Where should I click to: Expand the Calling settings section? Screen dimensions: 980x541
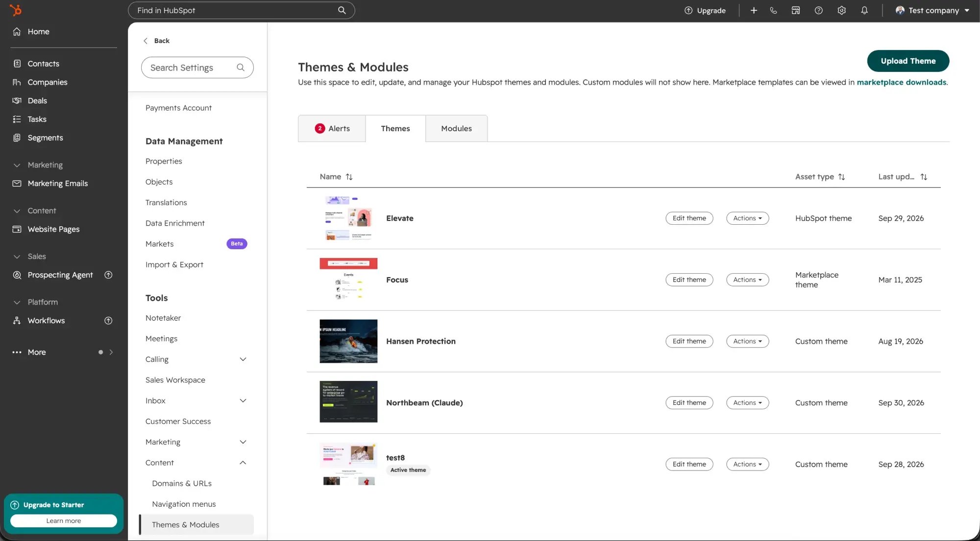coord(243,359)
